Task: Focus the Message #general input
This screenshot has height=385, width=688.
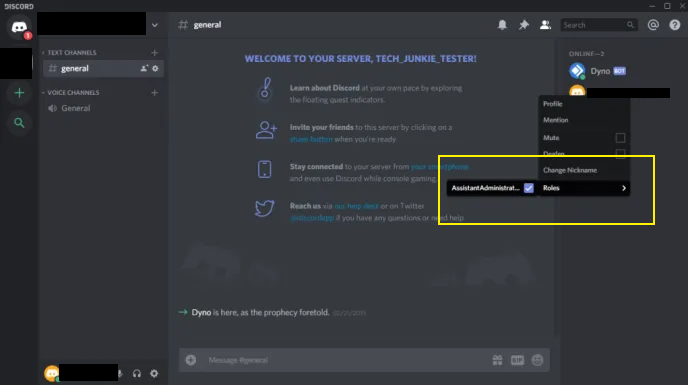Action: 347,360
